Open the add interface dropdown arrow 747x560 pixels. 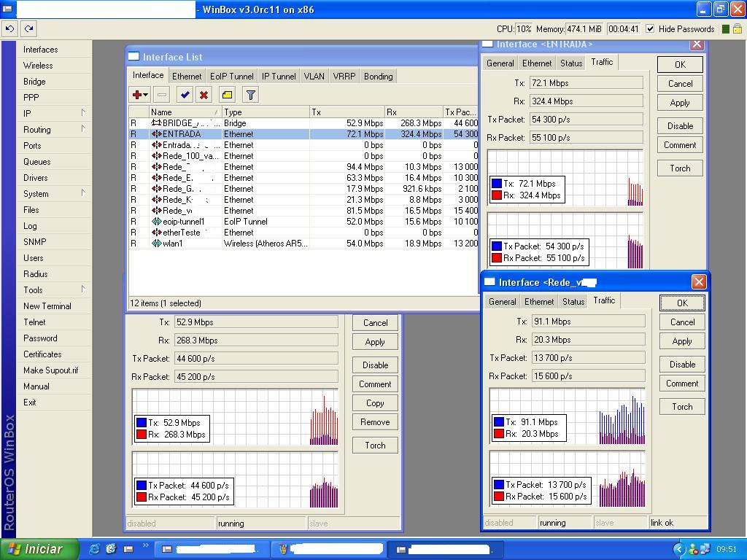pos(146,96)
